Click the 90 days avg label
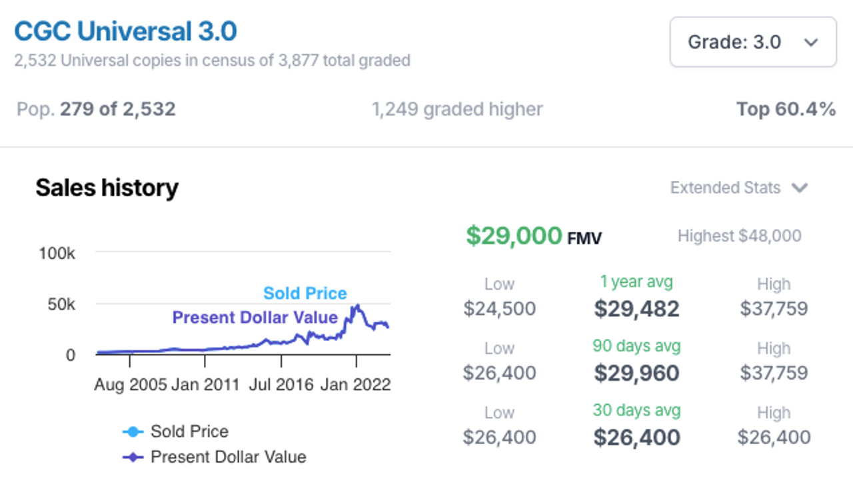Viewport: 853px width, 504px height. pos(636,346)
